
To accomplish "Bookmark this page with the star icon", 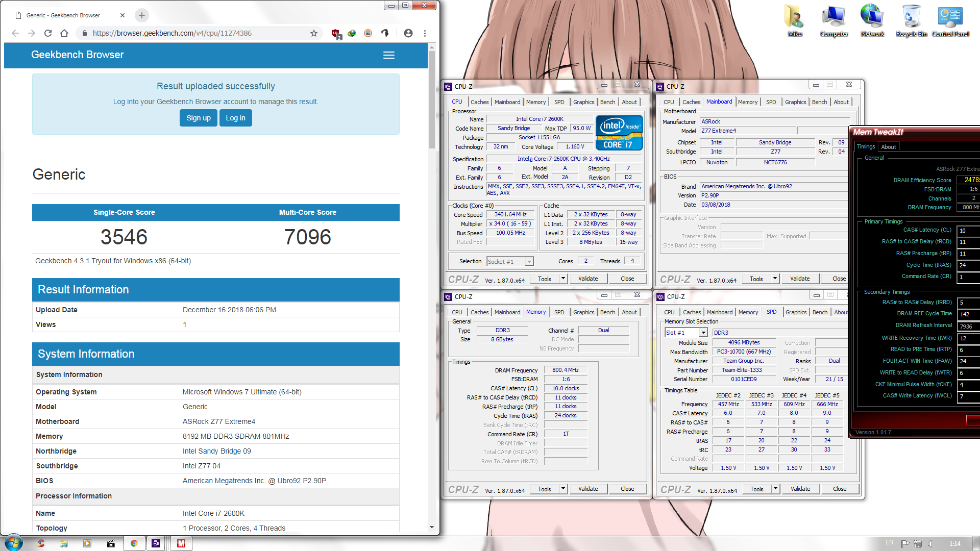I will [313, 33].
